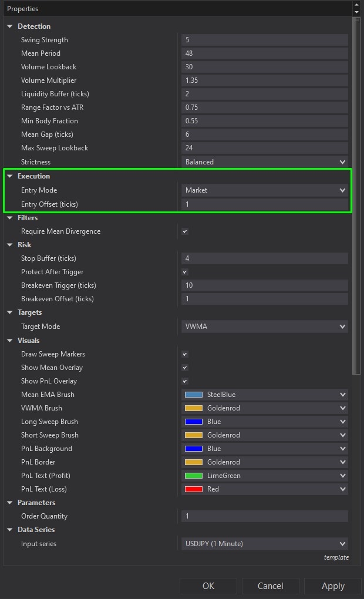Collapse the Execution section
Viewport: 364px width, 599px height.
coord(9,176)
